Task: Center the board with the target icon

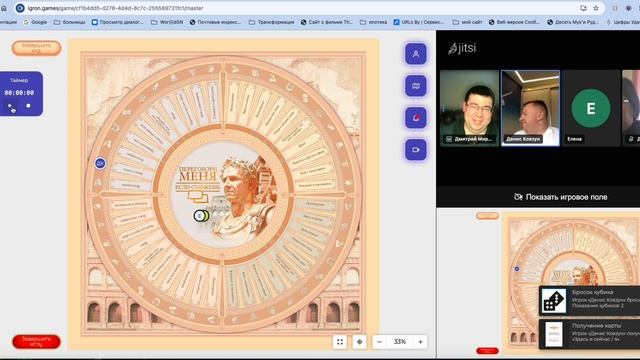Action: pyautogui.click(x=360, y=342)
